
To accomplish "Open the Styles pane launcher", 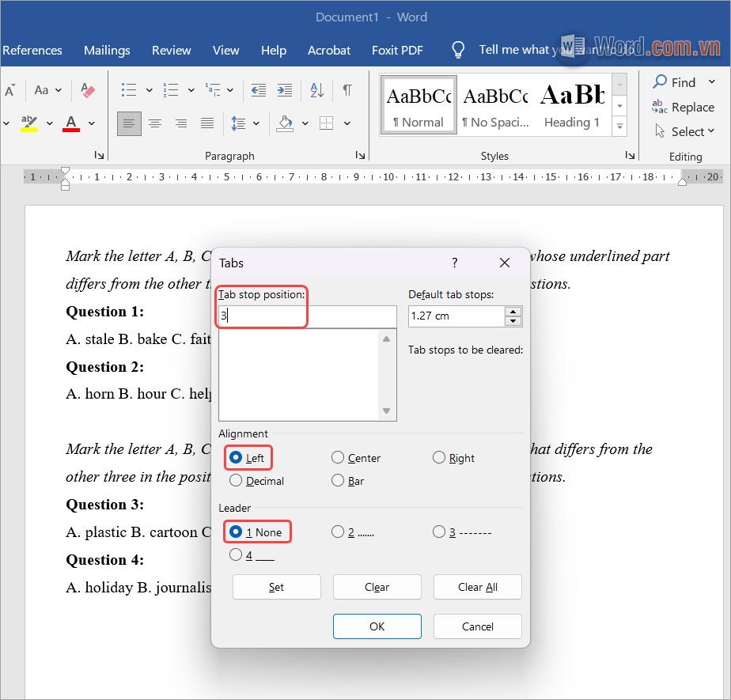I will [630, 155].
